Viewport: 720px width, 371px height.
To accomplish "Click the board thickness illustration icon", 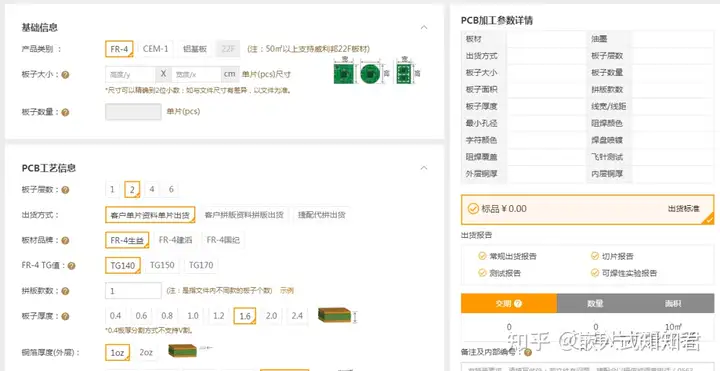I will tap(337, 315).
